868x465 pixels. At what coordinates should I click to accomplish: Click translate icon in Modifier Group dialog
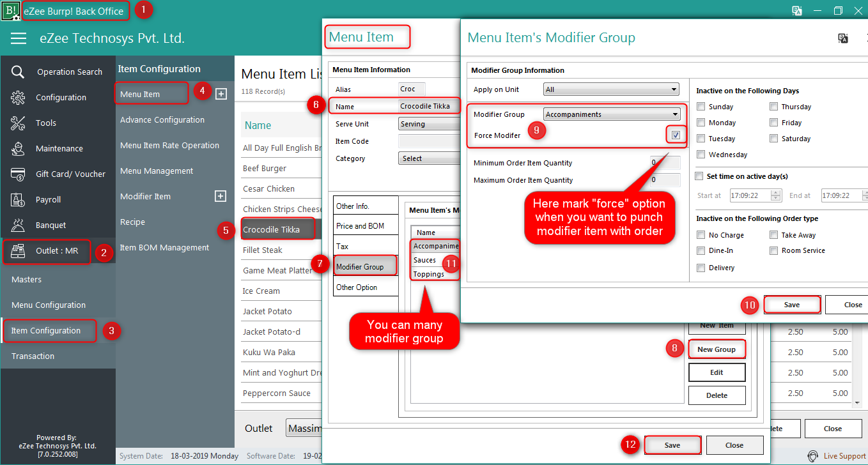843,38
